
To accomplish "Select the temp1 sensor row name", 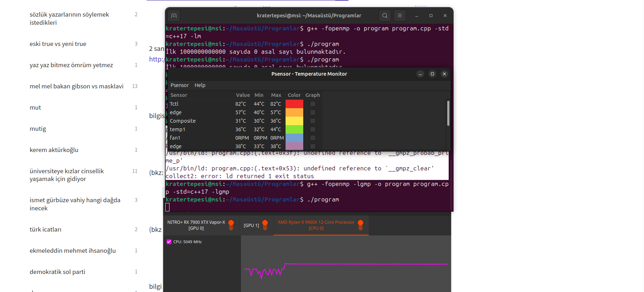I will (x=177, y=129).
